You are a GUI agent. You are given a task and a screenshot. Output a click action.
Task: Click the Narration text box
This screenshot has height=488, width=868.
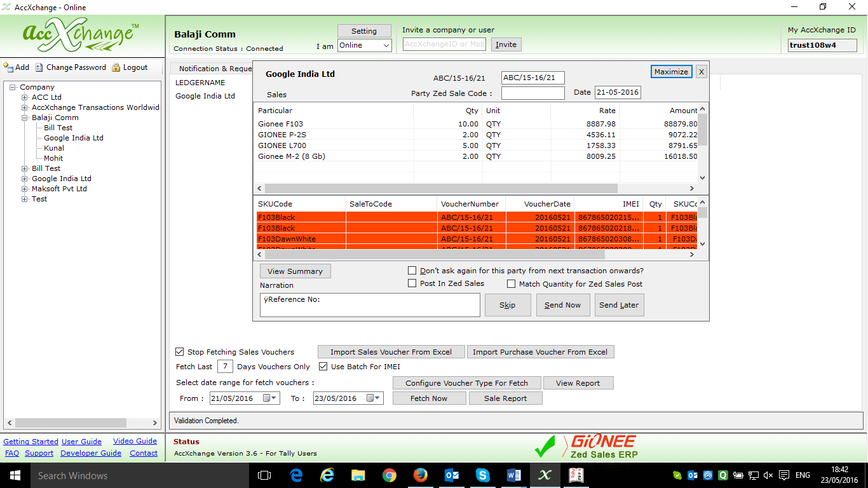coord(370,305)
